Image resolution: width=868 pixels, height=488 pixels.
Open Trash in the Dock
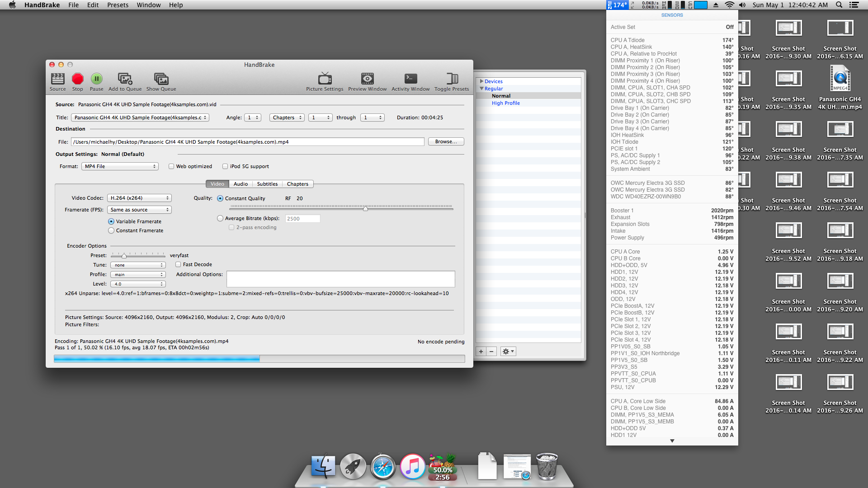[x=547, y=467]
